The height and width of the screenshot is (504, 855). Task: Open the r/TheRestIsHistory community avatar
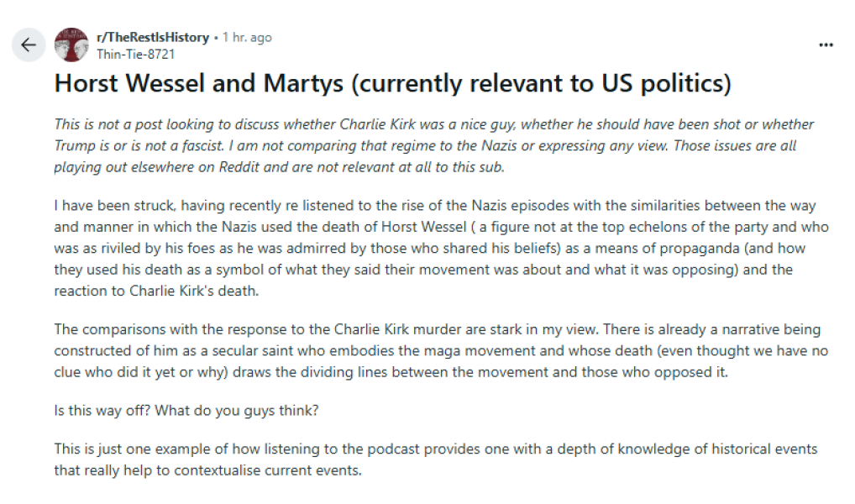(x=71, y=45)
